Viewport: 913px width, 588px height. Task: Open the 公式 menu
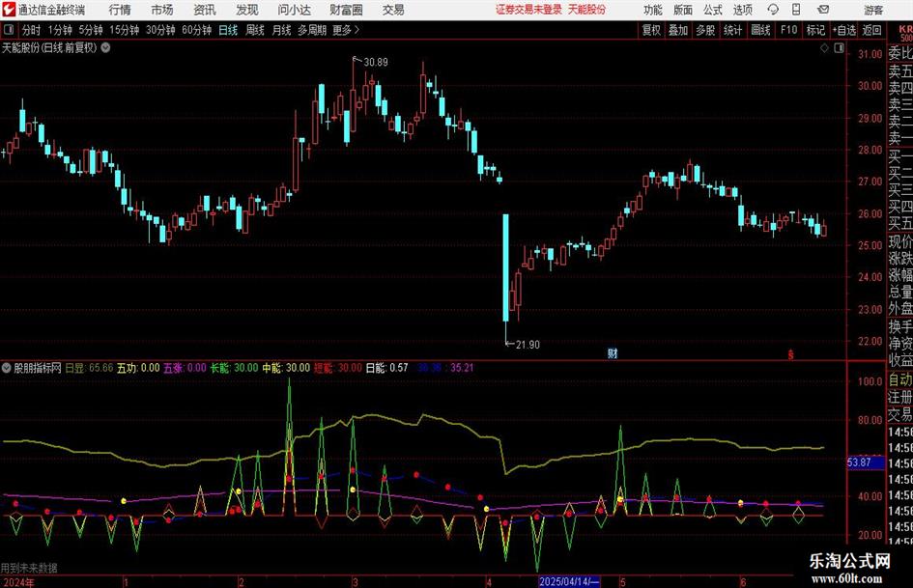click(713, 10)
